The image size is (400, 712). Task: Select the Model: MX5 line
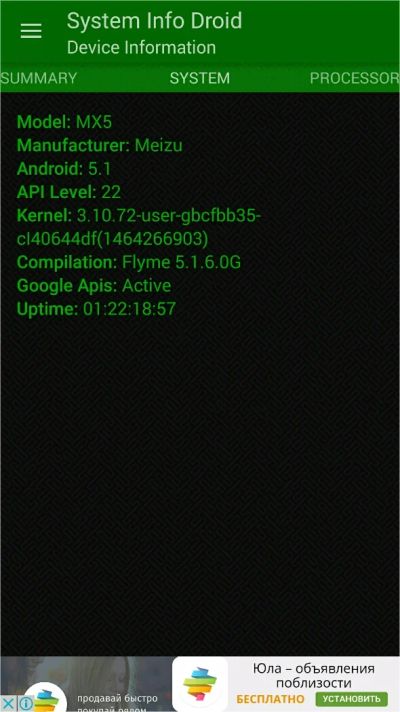[64, 122]
